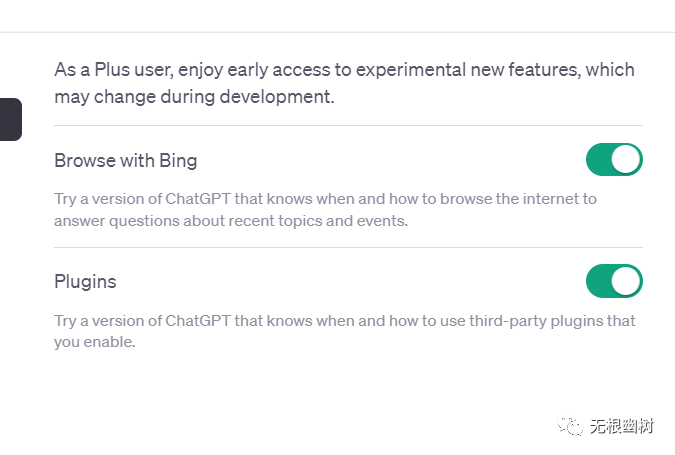Image resolution: width=675 pixels, height=455 pixels.
Task: Click the divider line above Browse with Bing
Action: click(348, 126)
